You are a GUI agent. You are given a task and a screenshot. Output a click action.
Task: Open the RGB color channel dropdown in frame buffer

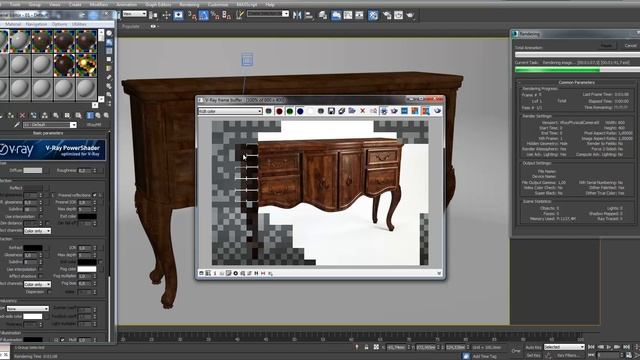click(x=230, y=111)
